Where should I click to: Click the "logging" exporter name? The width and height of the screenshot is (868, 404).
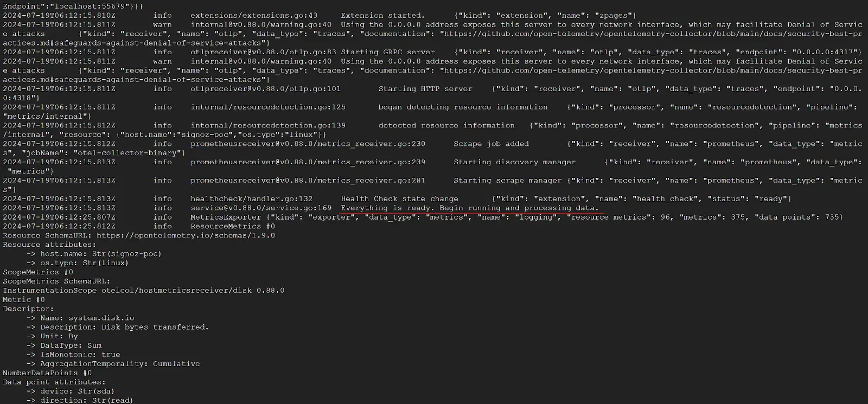click(x=536, y=217)
